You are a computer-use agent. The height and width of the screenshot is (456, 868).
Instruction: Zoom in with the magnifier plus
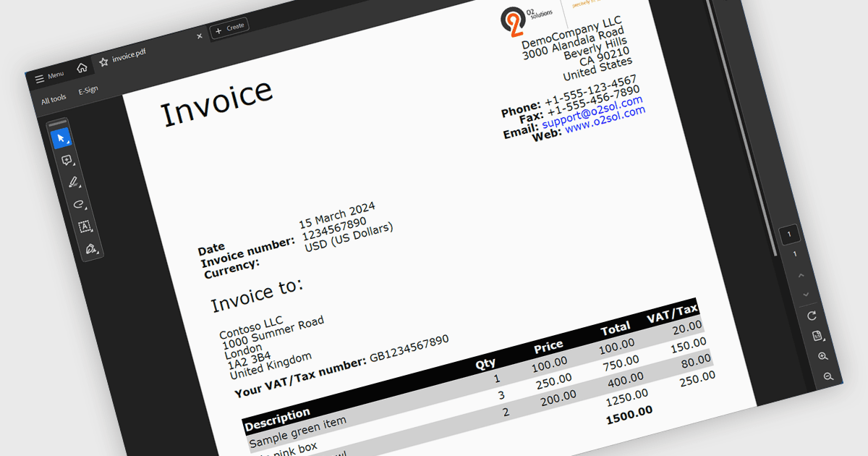pyautogui.click(x=823, y=357)
